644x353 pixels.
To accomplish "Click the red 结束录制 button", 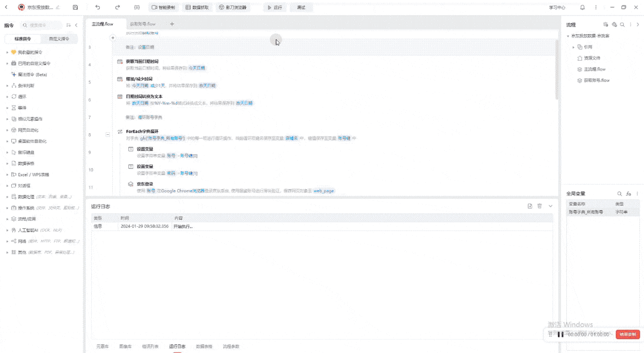I will pos(628,334).
